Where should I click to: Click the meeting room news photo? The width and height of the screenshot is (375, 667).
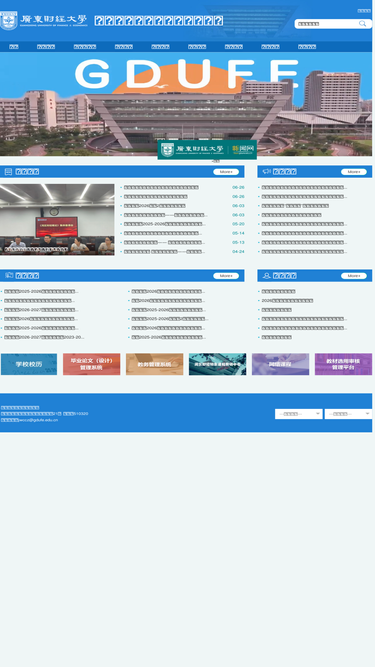coord(57,219)
